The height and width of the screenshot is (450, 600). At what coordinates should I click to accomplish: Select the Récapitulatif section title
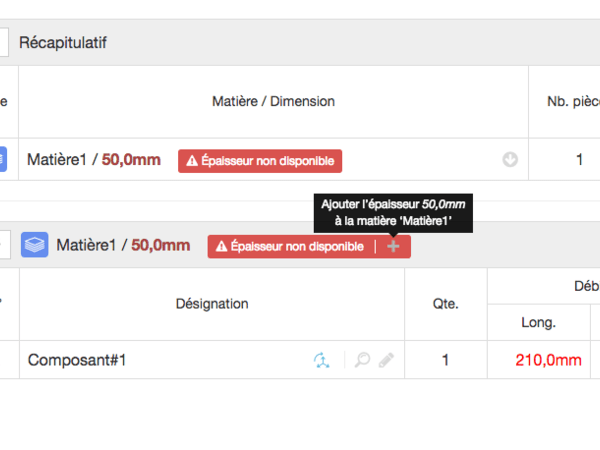click(63, 43)
